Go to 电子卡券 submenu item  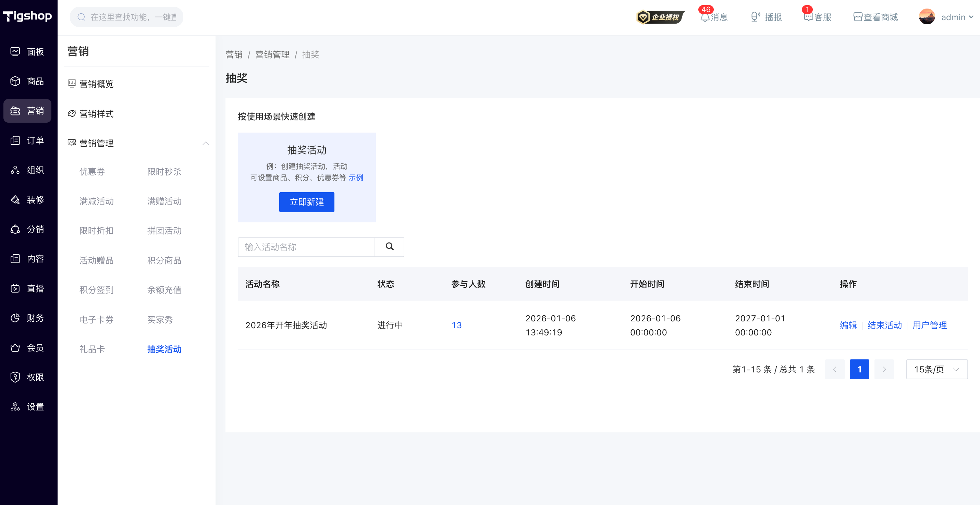point(97,319)
